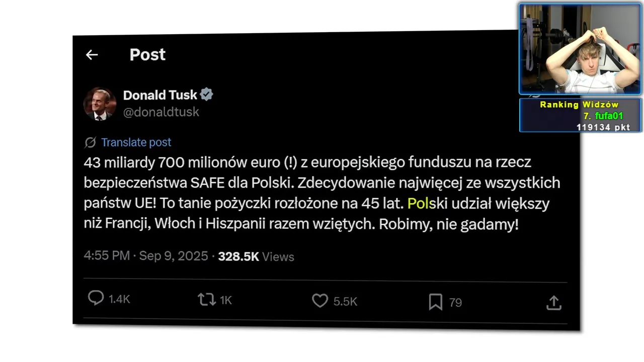The height and width of the screenshot is (362, 644).
Task: Click the streamer webcam overlay
Action: point(580,49)
